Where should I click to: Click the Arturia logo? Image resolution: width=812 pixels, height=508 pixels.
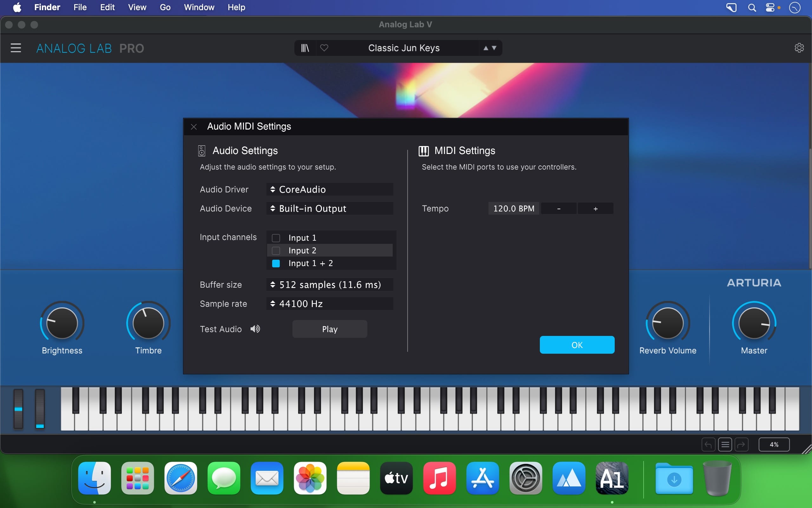pyautogui.click(x=754, y=283)
